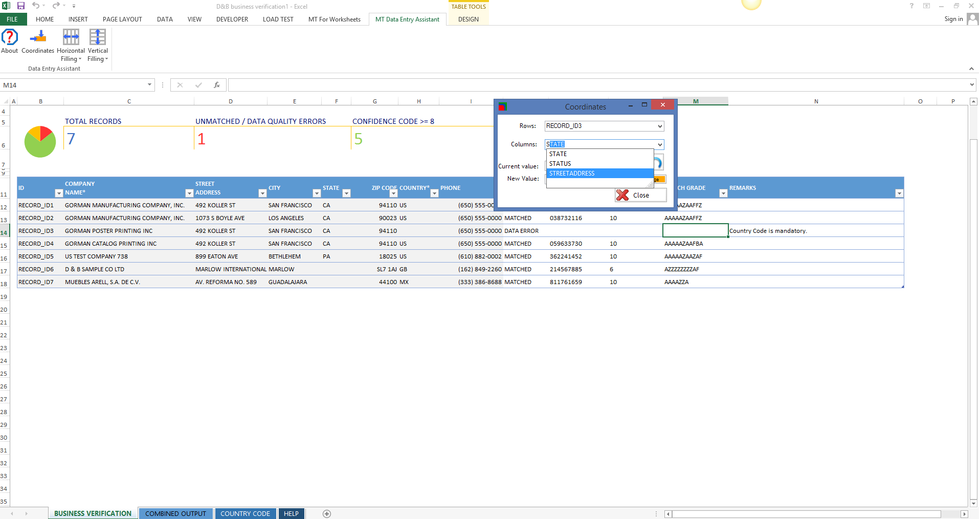Click Sign in link

953,19
